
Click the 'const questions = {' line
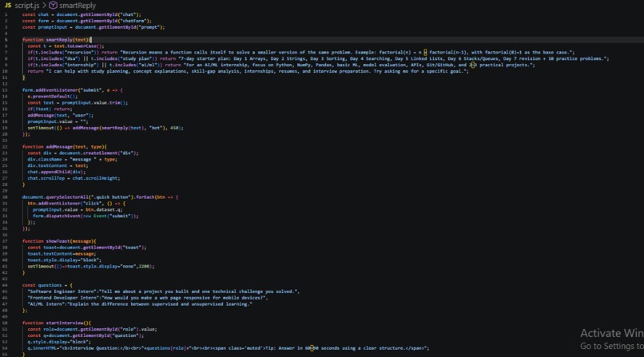(47, 285)
